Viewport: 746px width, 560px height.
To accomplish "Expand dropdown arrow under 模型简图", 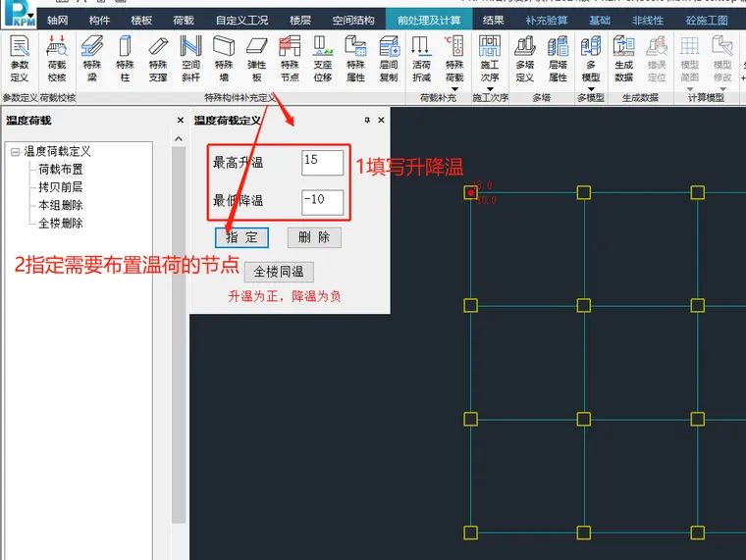I will pos(690,89).
